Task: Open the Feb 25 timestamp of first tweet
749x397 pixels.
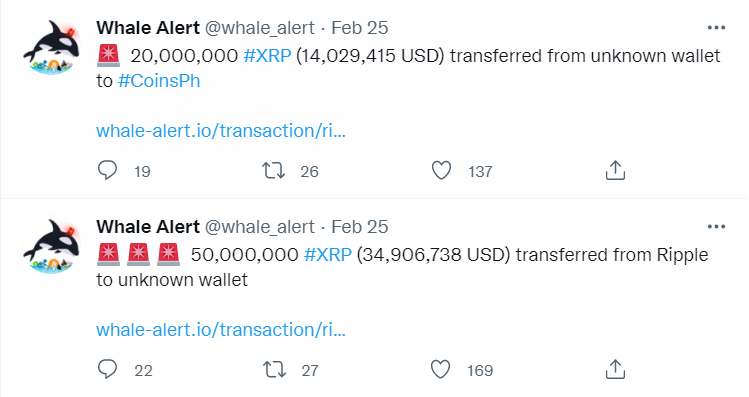Action: [x=360, y=28]
